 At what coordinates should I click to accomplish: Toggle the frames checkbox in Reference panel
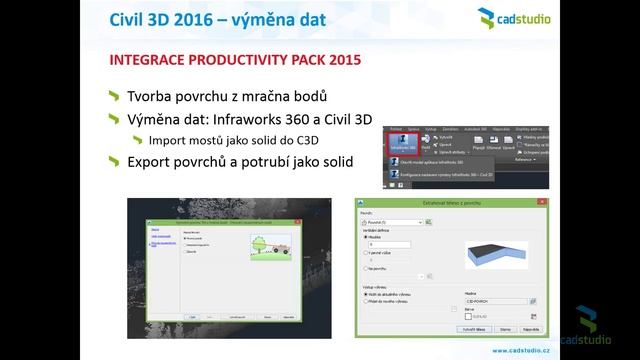tap(520, 144)
